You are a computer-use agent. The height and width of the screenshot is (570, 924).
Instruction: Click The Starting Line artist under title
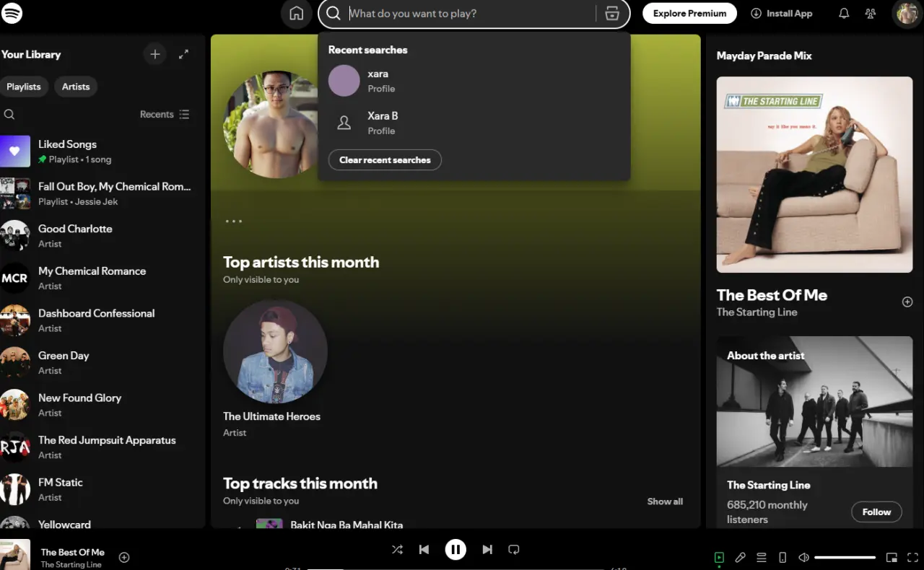tap(757, 312)
